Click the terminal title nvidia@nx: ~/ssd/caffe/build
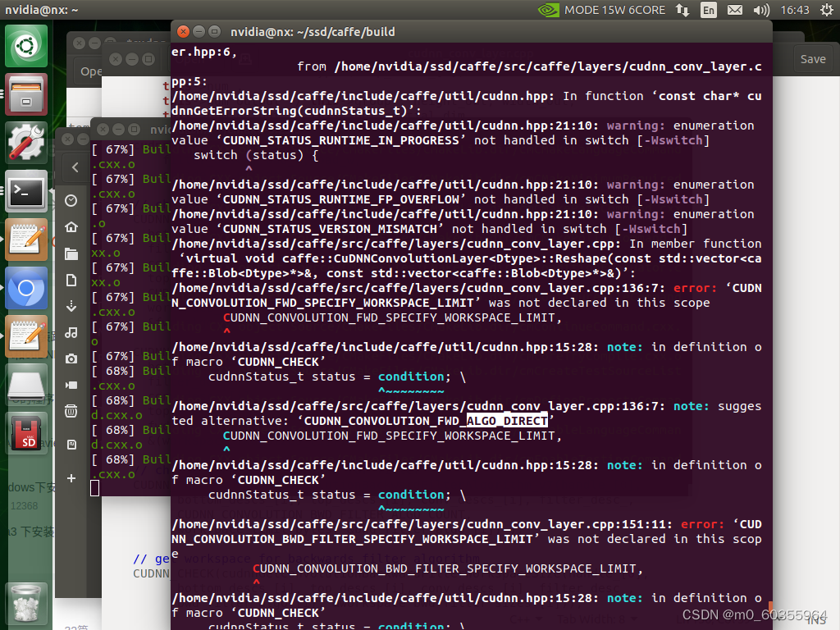This screenshot has width=840, height=630. (x=313, y=32)
